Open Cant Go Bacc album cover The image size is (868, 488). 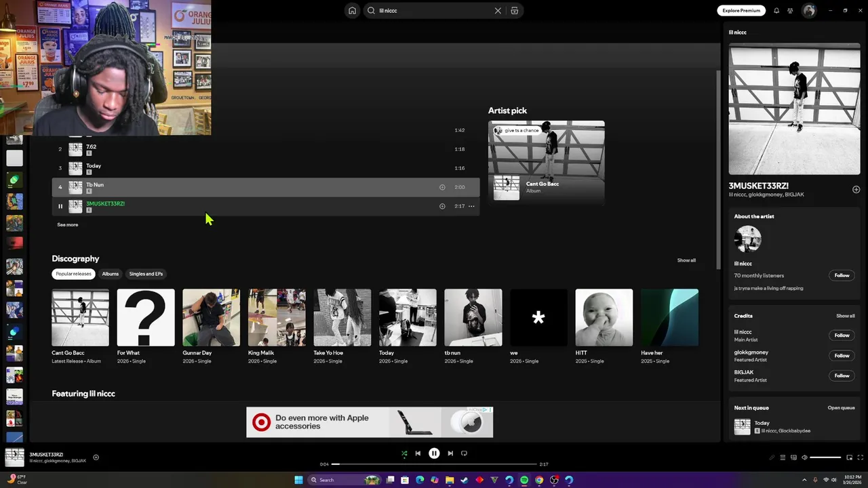click(80, 318)
